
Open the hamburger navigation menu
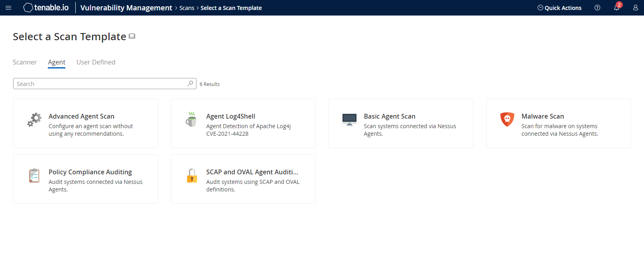[8, 8]
